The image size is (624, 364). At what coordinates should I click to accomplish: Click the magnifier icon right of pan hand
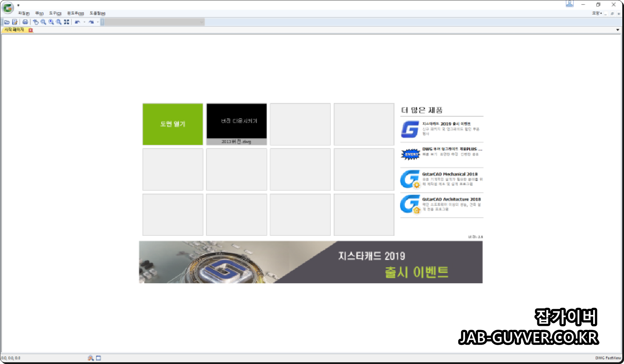coord(43,22)
